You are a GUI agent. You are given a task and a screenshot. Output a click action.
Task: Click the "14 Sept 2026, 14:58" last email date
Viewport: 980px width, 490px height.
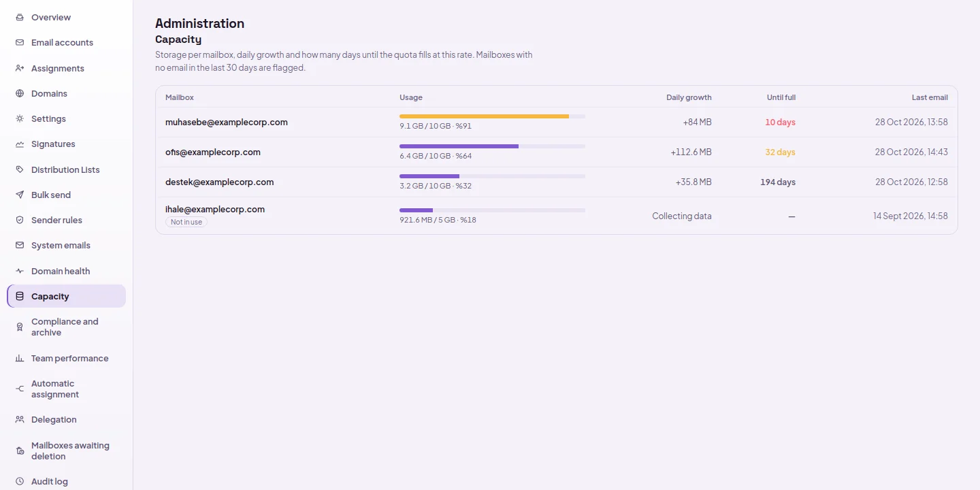911,216
